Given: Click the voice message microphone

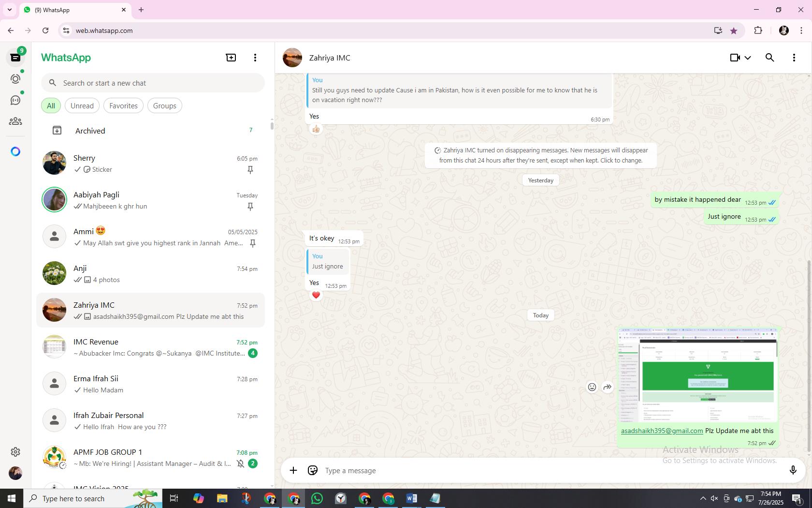Looking at the screenshot, I should pos(793,470).
